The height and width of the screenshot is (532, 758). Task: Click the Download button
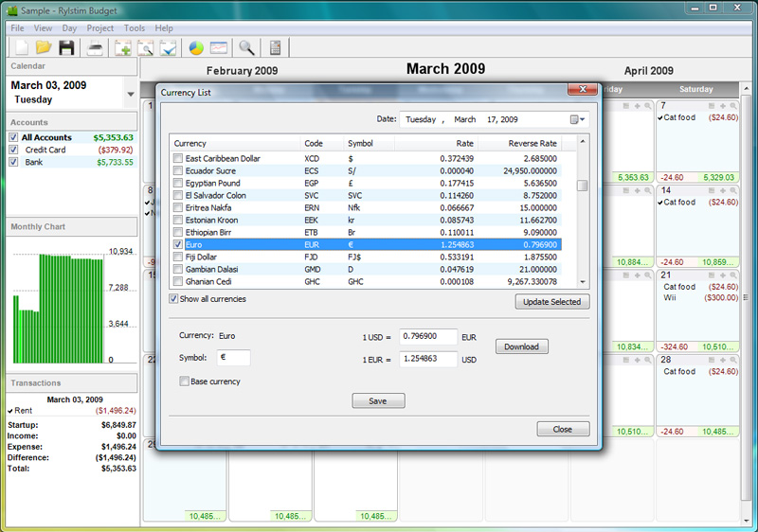pyautogui.click(x=521, y=346)
